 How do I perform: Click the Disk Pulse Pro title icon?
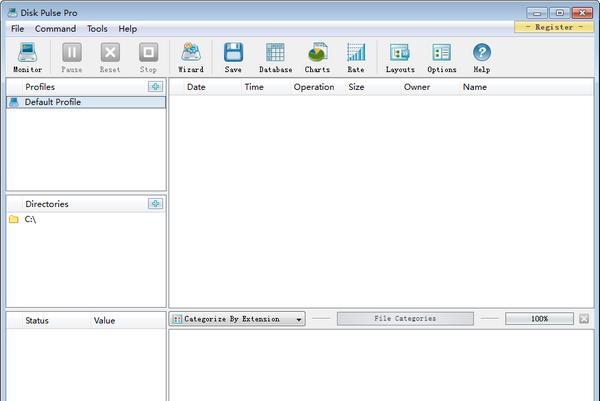[13, 13]
